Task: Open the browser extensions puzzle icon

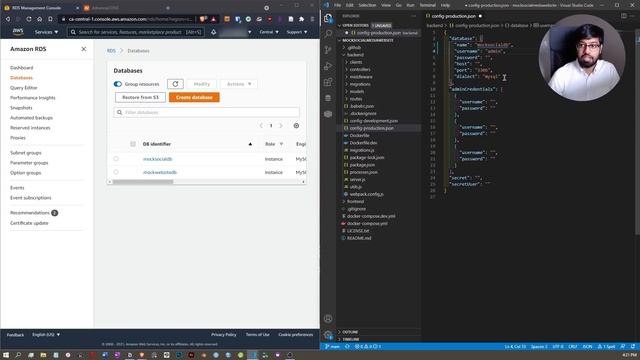Action: 301,19
